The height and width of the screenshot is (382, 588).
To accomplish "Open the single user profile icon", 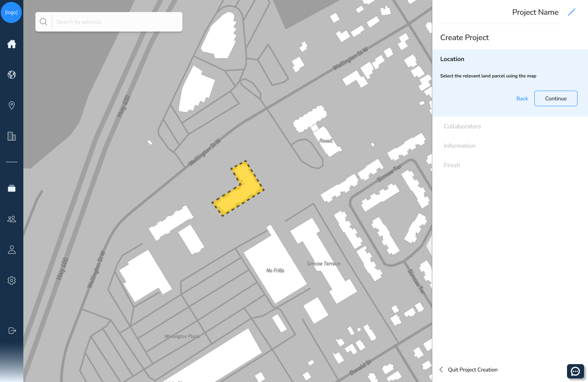I will coord(12,250).
